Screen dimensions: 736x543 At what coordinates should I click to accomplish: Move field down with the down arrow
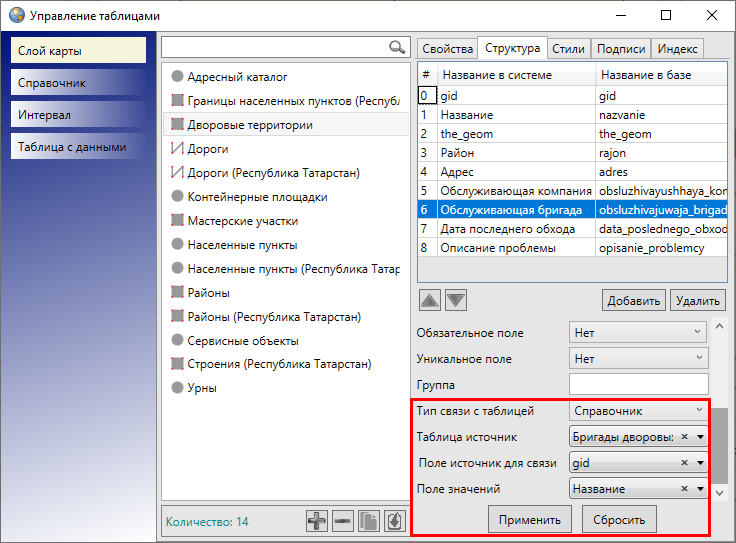(455, 300)
